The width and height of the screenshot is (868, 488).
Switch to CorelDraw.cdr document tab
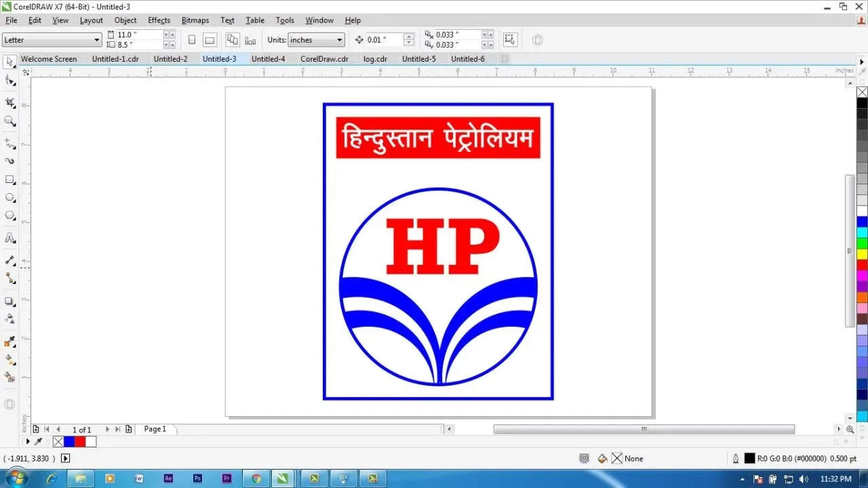(324, 59)
